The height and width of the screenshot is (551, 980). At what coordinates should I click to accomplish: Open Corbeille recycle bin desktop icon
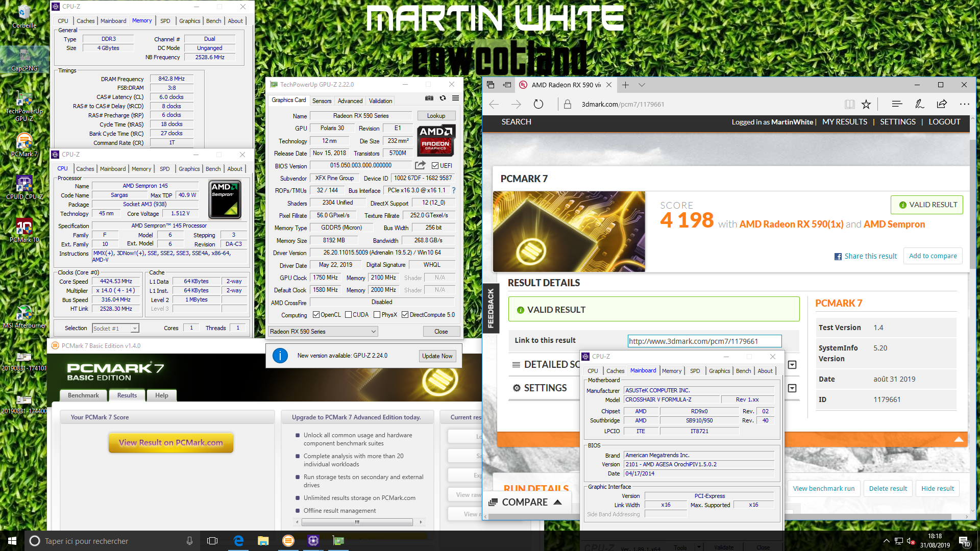pyautogui.click(x=24, y=16)
